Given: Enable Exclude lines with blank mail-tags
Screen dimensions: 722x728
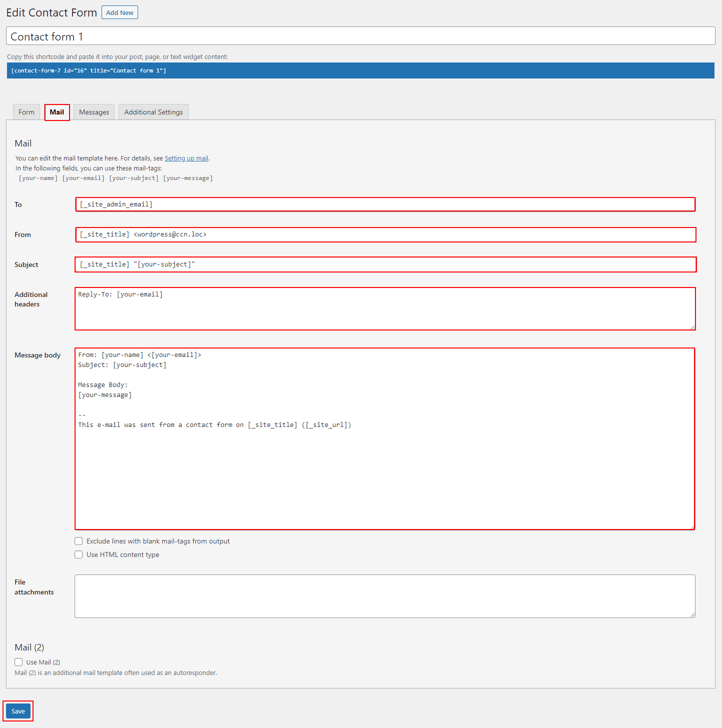Looking at the screenshot, I should click(79, 541).
